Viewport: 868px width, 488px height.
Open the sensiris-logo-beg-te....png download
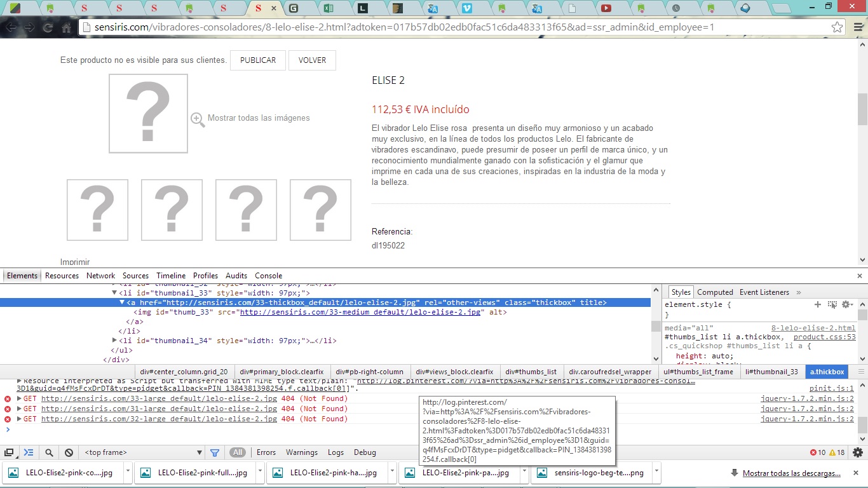click(592, 473)
